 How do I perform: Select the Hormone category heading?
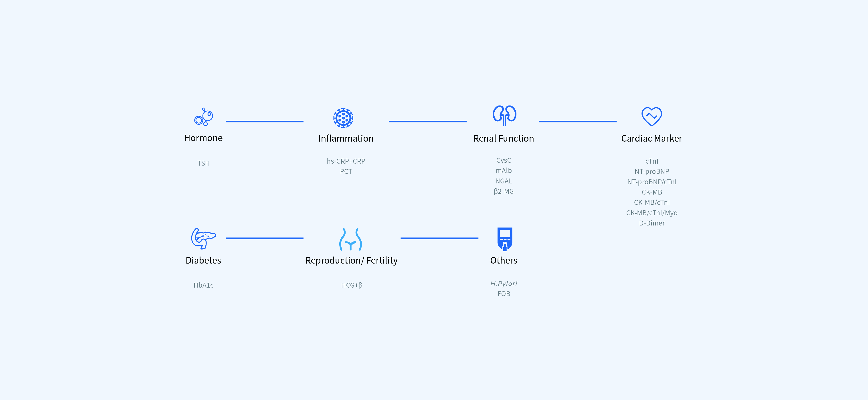203,138
